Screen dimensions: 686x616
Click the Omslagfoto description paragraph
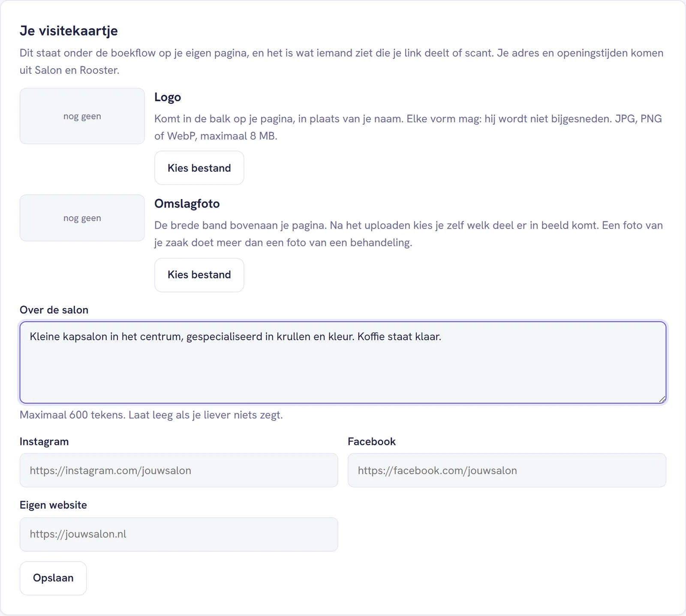tap(409, 234)
